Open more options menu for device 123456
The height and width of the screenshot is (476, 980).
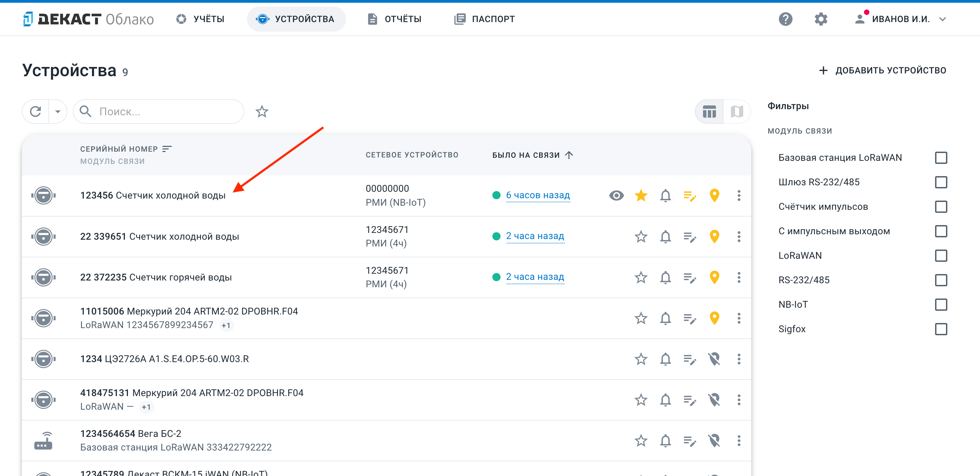tap(739, 195)
